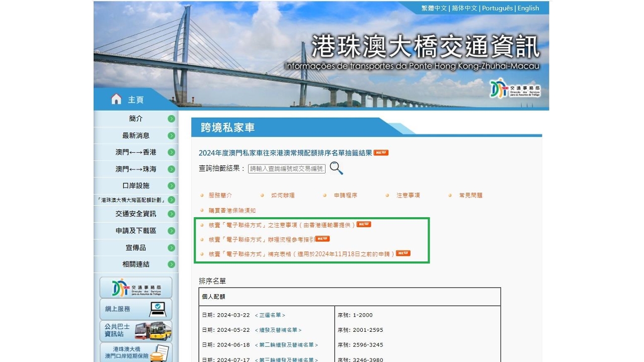The image size is (644, 362).
Task: Open the 公共巴士資訊站 sidebar banner
Action: point(136,331)
